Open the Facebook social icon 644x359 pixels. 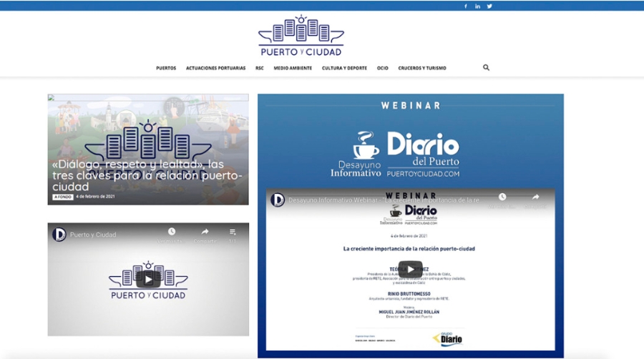click(x=465, y=6)
